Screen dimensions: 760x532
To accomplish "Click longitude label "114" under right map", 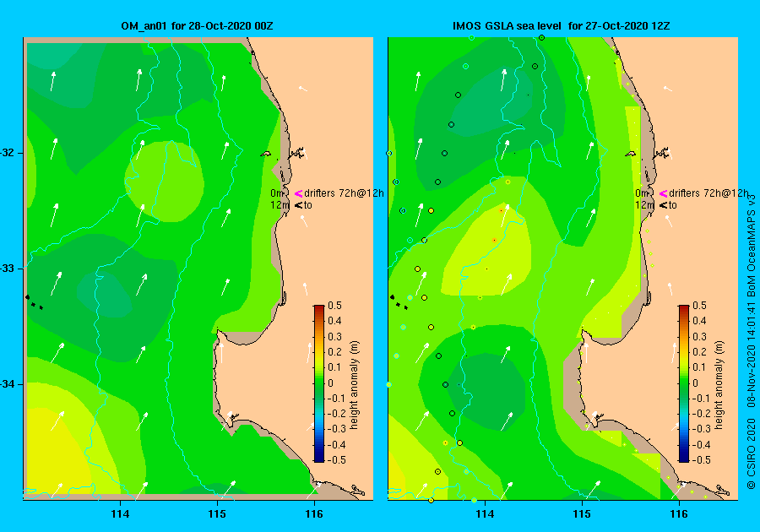I will click(x=486, y=514).
